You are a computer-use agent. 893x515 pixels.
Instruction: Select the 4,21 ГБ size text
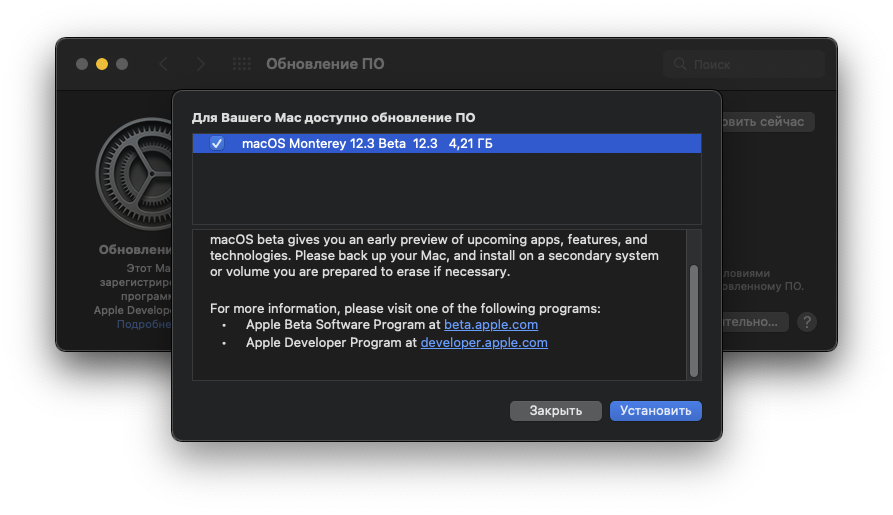point(470,144)
